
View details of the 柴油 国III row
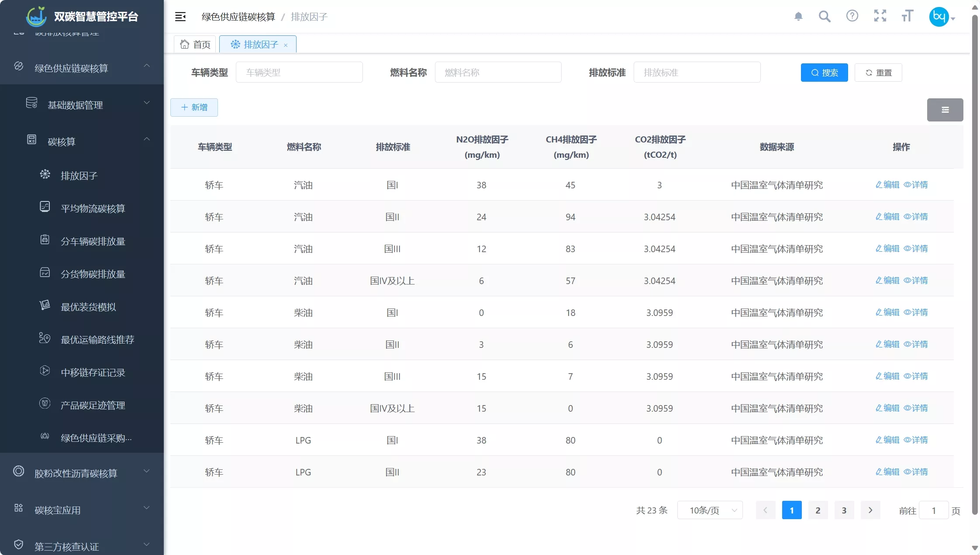pyautogui.click(x=916, y=376)
